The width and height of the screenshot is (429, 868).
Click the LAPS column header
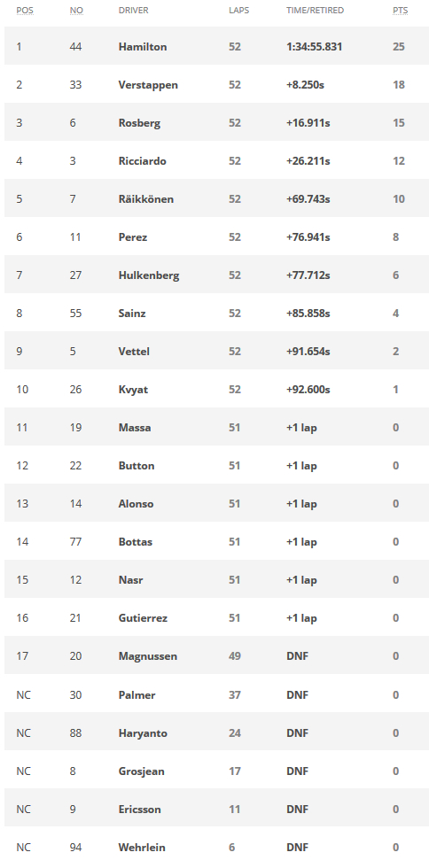click(239, 10)
